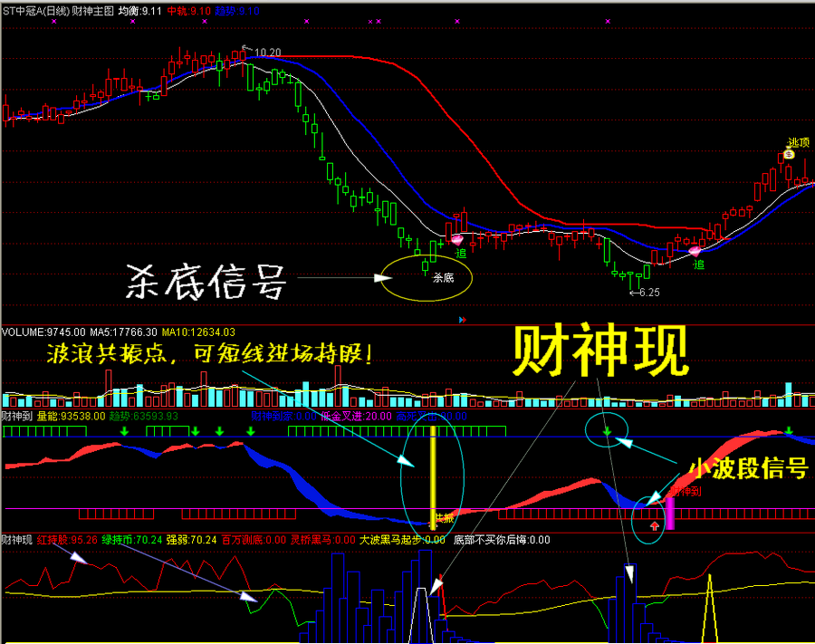Screen dimensions: 815x644
Task: Click green down arrow left of 小波段信号
Action: point(607,431)
